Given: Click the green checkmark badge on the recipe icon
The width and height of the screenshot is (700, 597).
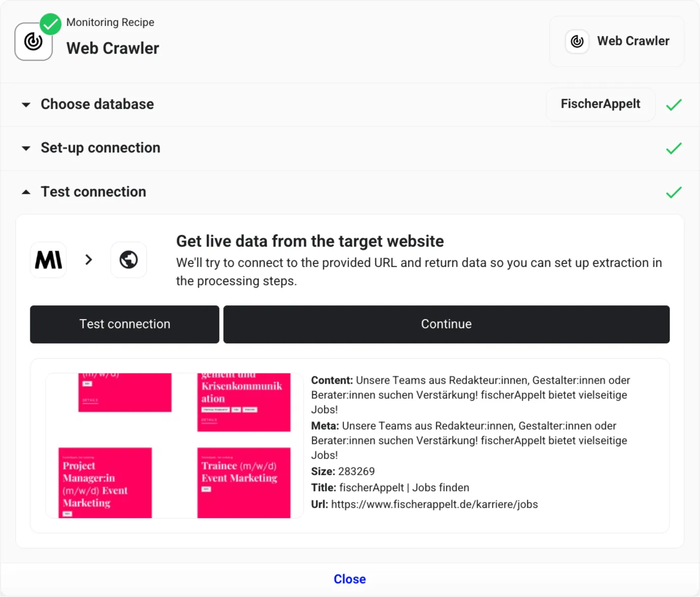Looking at the screenshot, I should coord(51,24).
